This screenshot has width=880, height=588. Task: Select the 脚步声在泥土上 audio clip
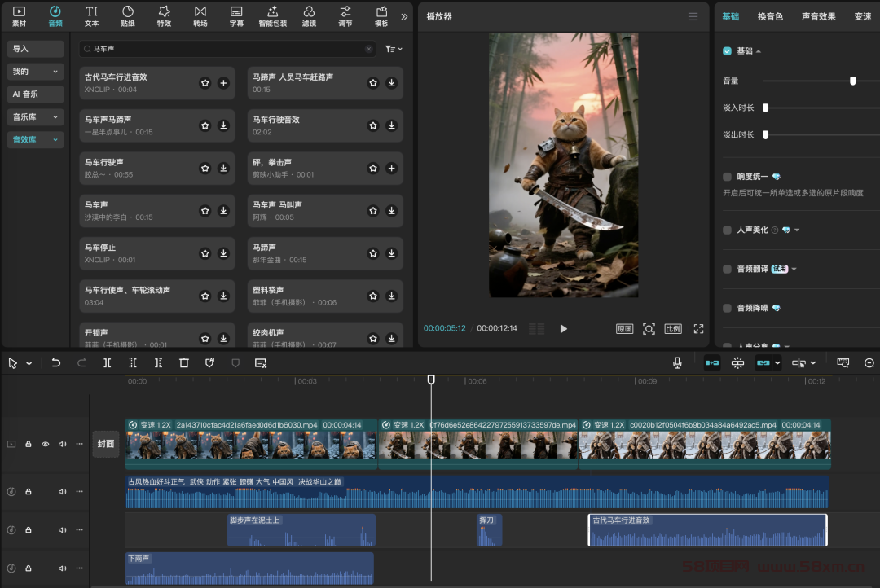(301, 529)
